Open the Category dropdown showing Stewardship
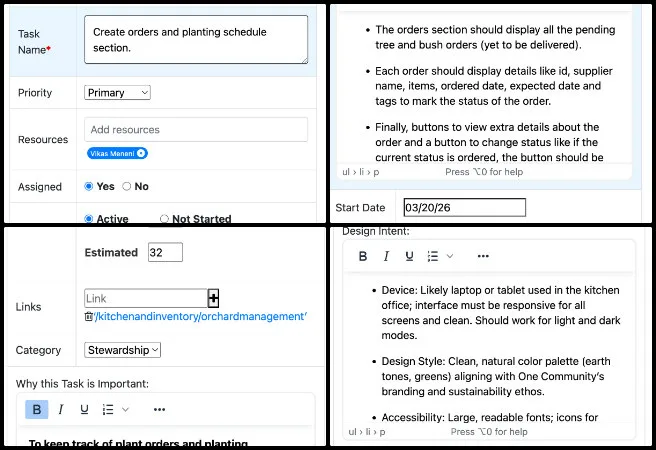The image size is (656, 450). [122, 350]
